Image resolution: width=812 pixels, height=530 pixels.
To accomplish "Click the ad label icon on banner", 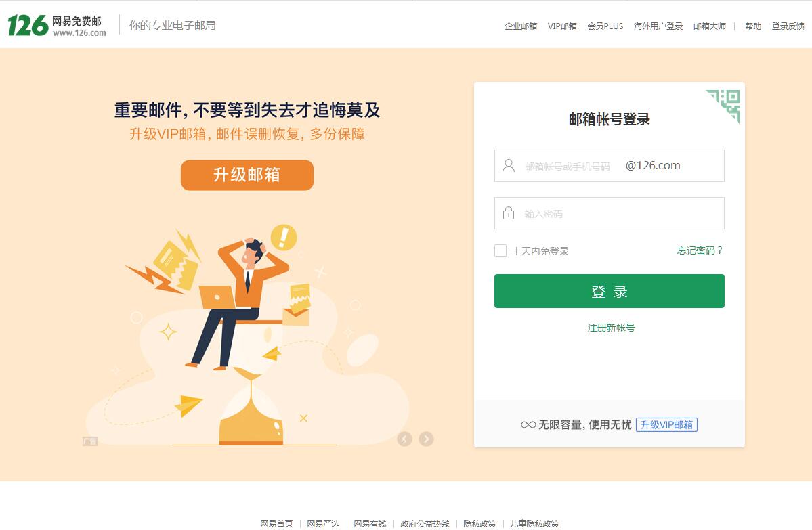I will (x=90, y=441).
